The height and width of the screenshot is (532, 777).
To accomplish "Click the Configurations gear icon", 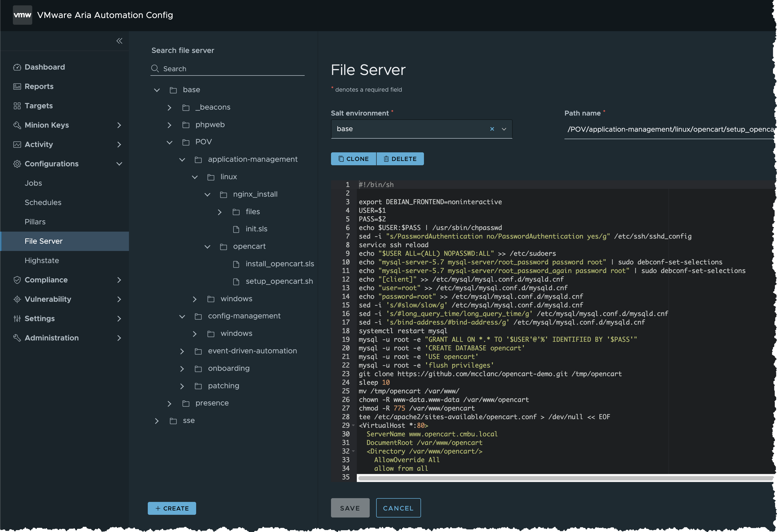I will [17, 164].
